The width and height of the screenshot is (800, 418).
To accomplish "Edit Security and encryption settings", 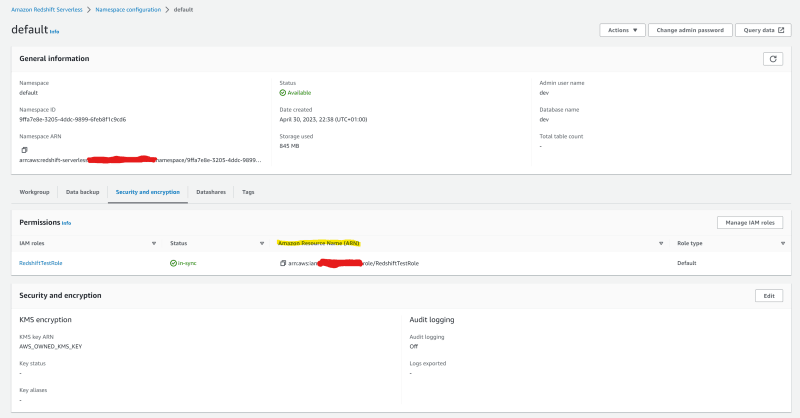I will (769, 296).
